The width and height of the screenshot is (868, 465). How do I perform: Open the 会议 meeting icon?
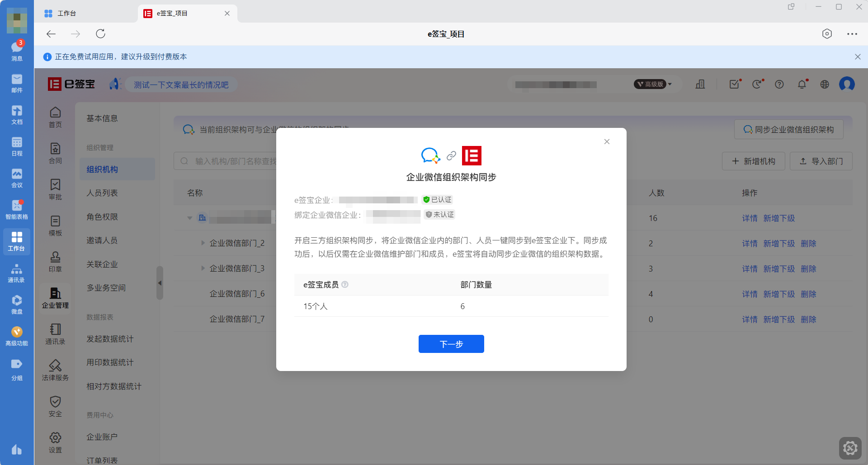pos(17,178)
